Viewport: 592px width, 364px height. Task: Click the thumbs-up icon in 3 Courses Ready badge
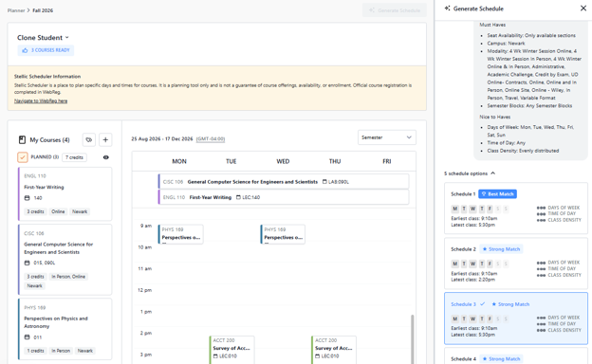[25, 50]
